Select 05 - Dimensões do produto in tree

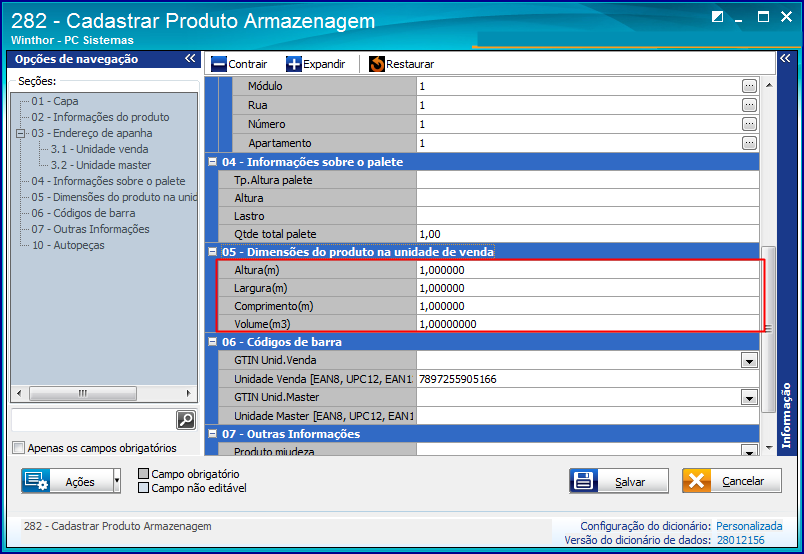[114, 197]
